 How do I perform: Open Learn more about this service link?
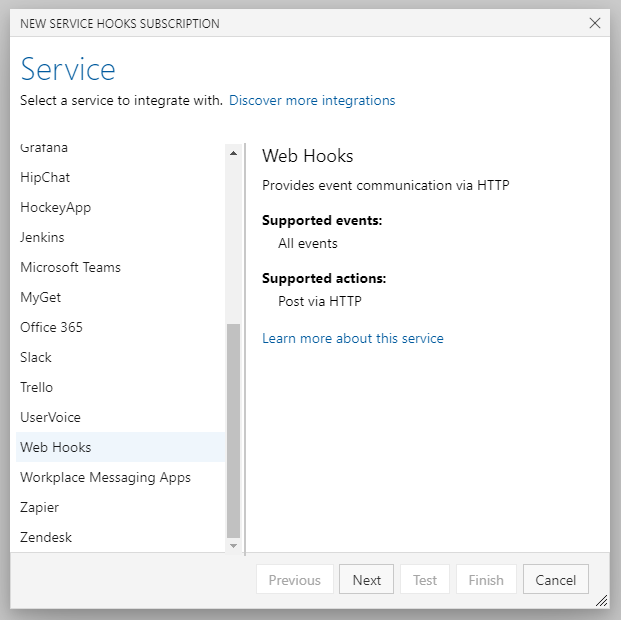click(352, 338)
